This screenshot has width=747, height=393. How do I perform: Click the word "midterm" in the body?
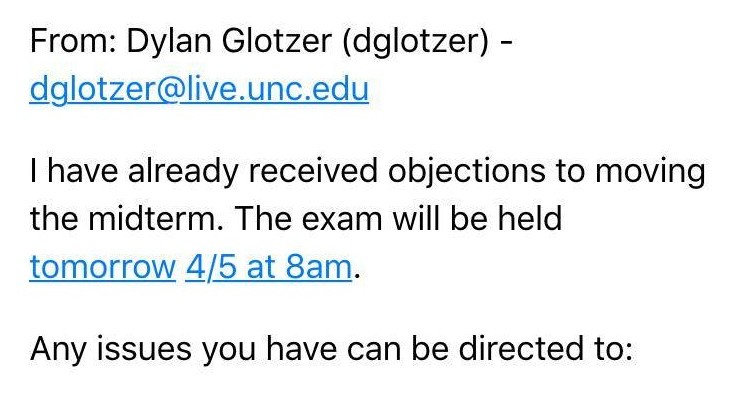pyautogui.click(x=156, y=219)
